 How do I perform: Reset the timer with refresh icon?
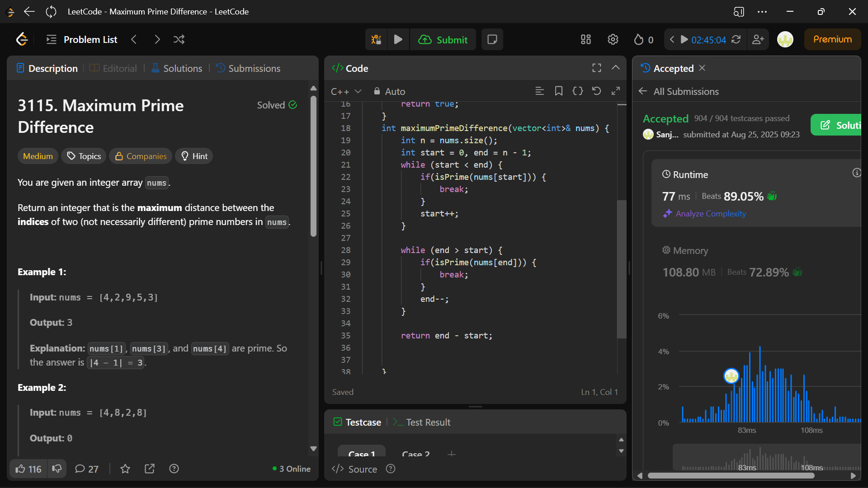(736, 40)
